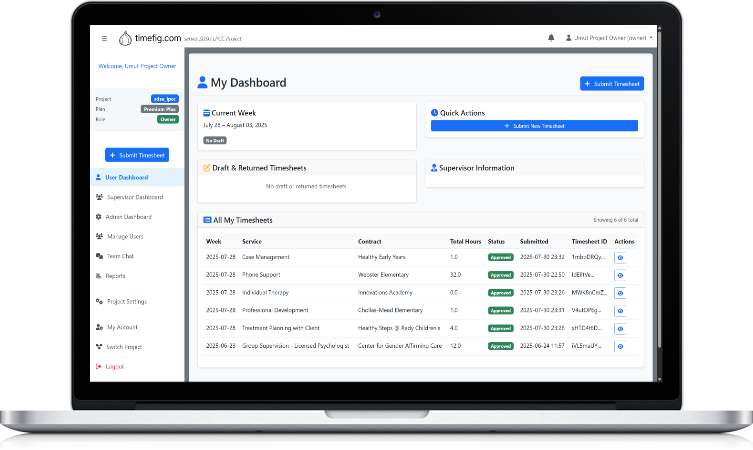
Task: View the Case Management timesheet via eye icon
Action: coord(620,257)
